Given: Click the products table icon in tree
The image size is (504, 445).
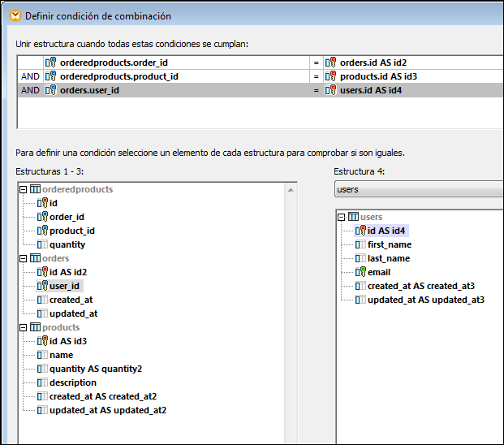Looking at the screenshot, I should point(34,327).
